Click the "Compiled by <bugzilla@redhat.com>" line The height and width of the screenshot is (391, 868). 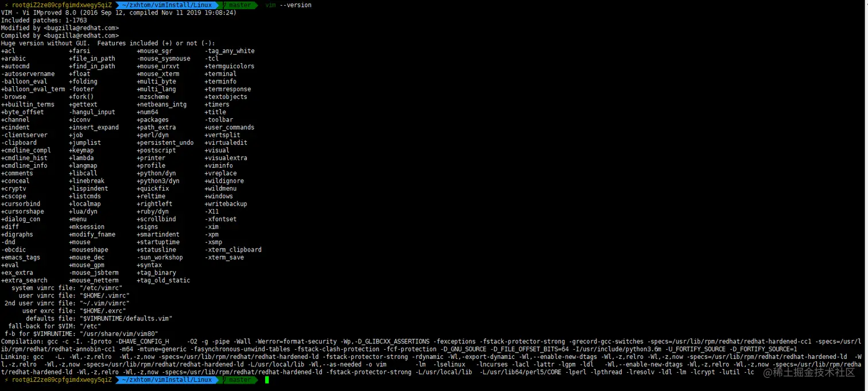[x=60, y=36]
